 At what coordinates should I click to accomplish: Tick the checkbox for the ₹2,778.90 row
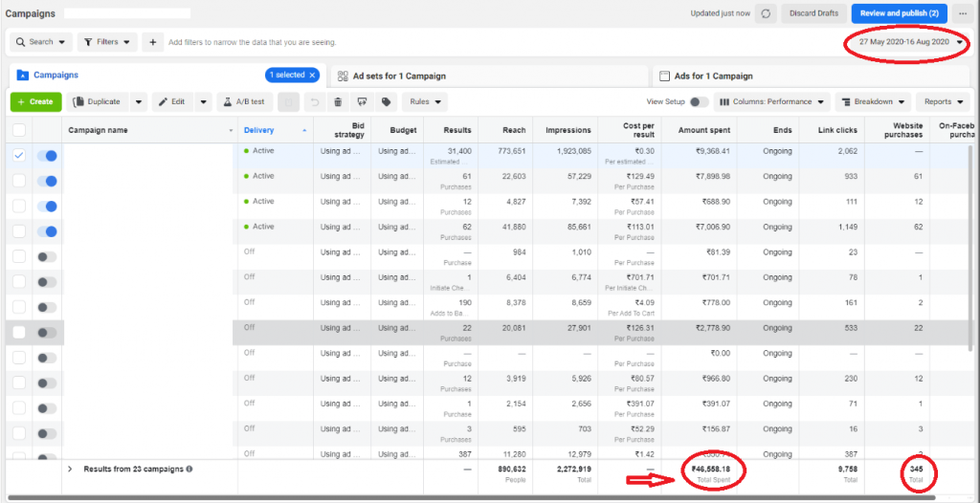tap(19, 333)
